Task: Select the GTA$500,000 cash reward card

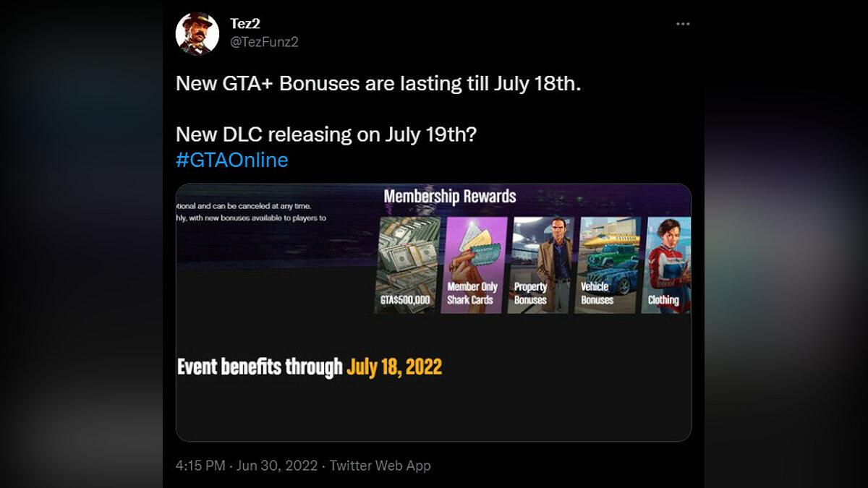Action: 407,265
